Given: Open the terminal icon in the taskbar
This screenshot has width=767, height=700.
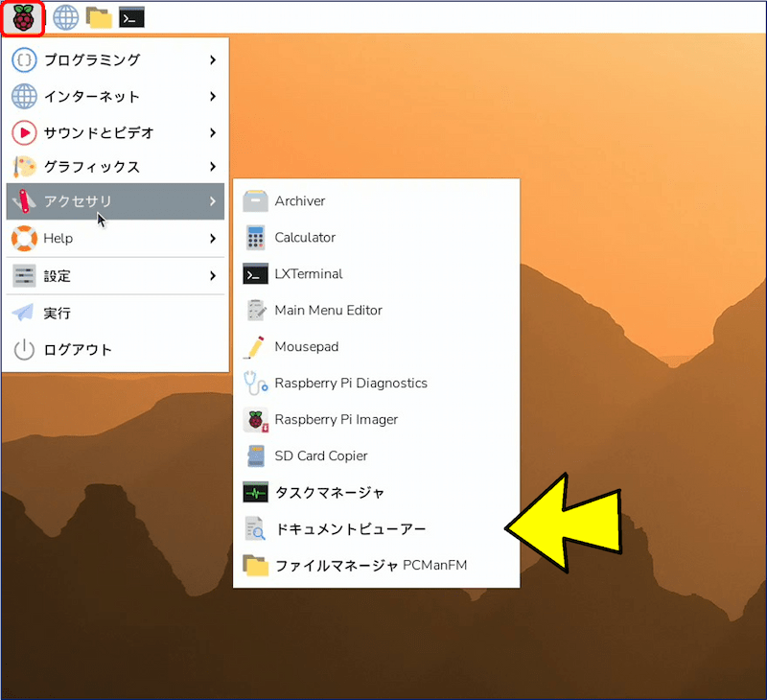Looking at the screenshot, I should [x=130, y=16].
